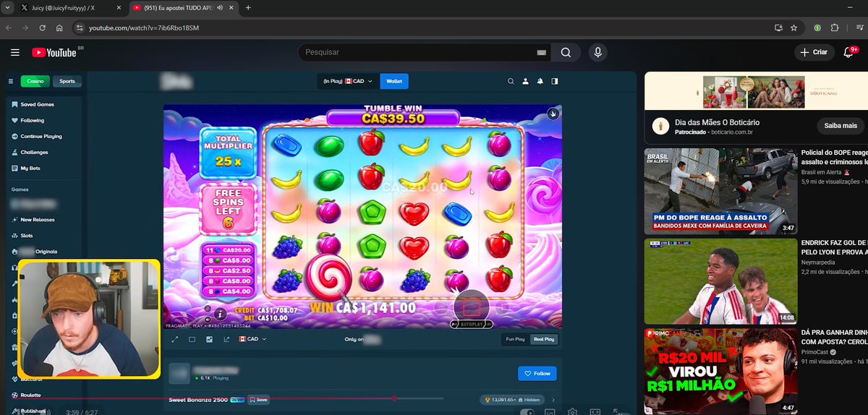Save Sweet Bonanza 2500 game
This screenshot has width=868, height=415.
[x=258, y=399]
